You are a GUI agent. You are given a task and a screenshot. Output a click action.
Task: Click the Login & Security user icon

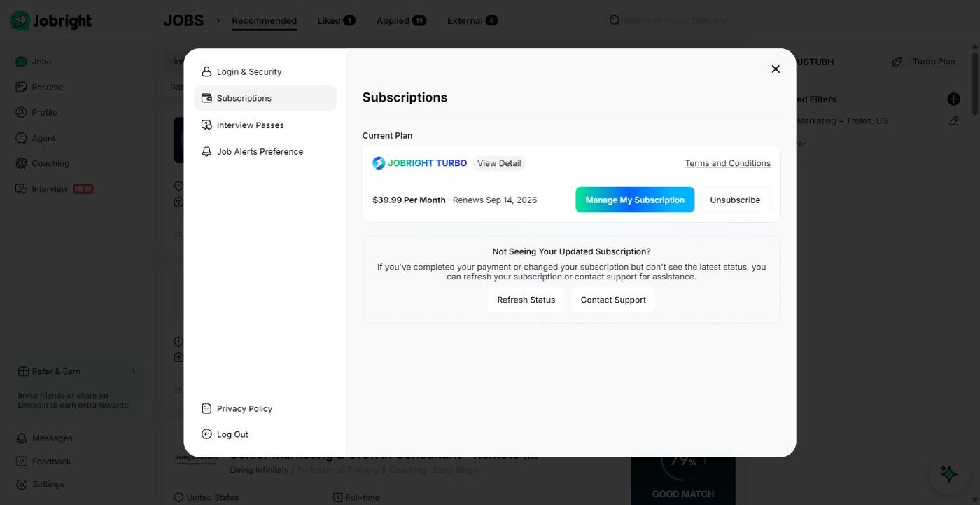(206, 71)
